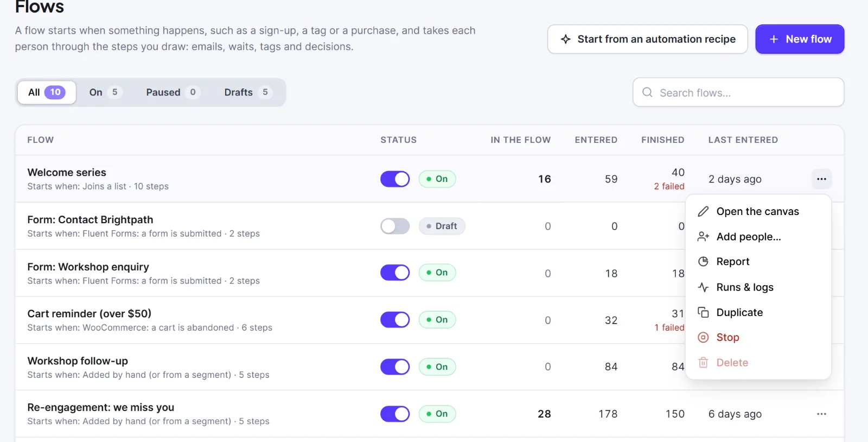
Task: Open the three-dot menu for Welcome series
Action: (821, 179)
